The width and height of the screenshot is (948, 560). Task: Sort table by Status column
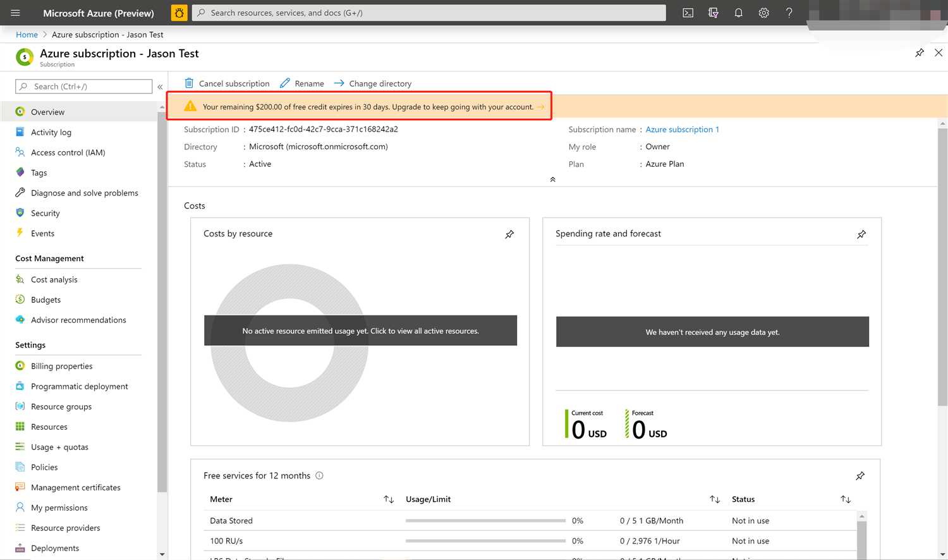[846, 499]
